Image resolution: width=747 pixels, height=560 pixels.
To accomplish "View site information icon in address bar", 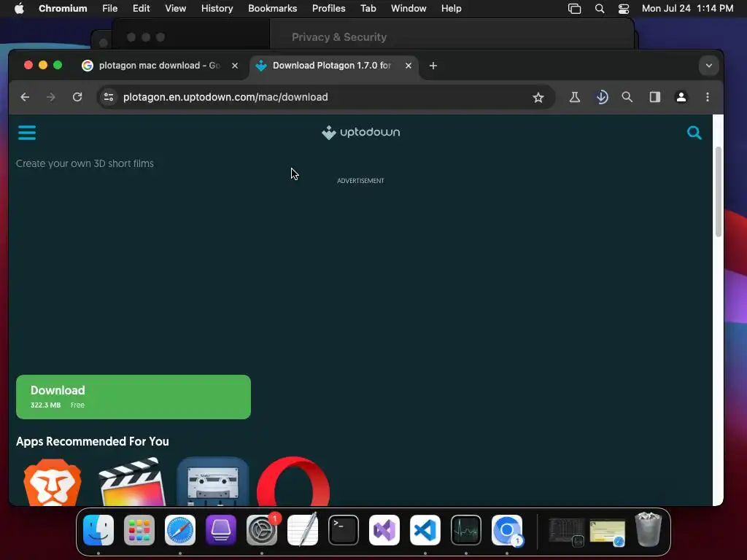I will pos(109,97).
